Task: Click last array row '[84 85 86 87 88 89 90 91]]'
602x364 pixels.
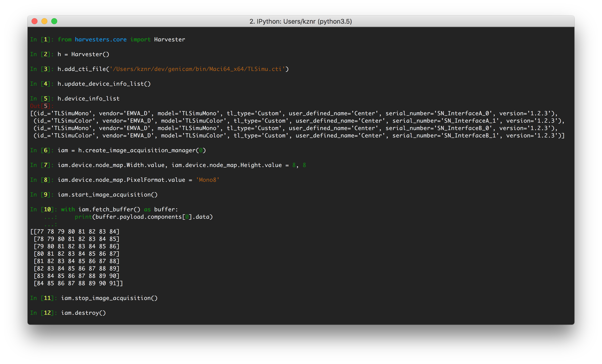Action: 78,283
